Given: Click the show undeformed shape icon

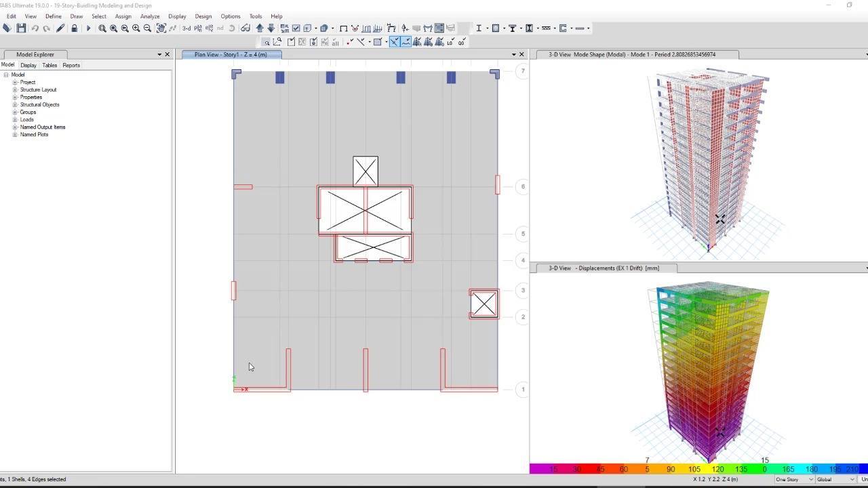Looking at the screenshot, I should pos(344,28).
